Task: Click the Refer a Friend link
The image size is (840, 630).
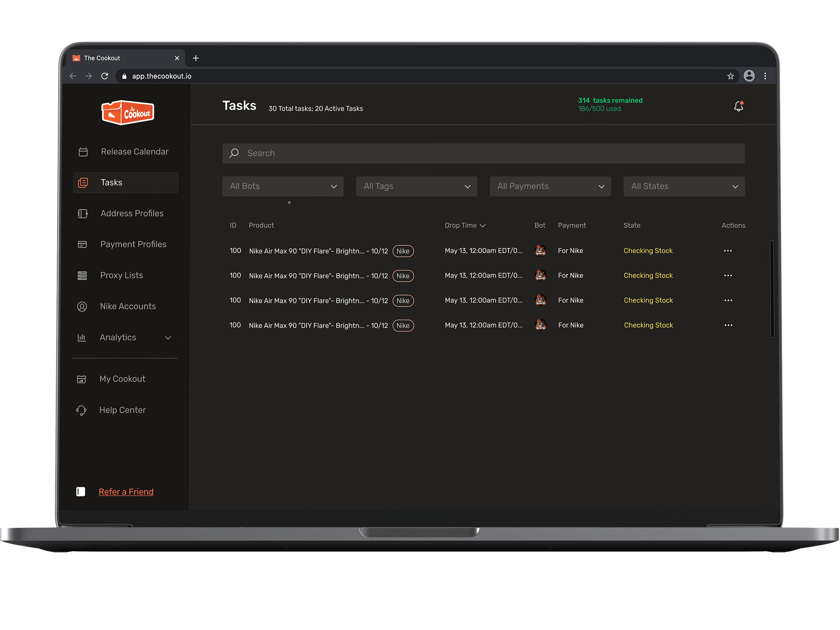Action: pyautogui.click(x=126, y=491)
